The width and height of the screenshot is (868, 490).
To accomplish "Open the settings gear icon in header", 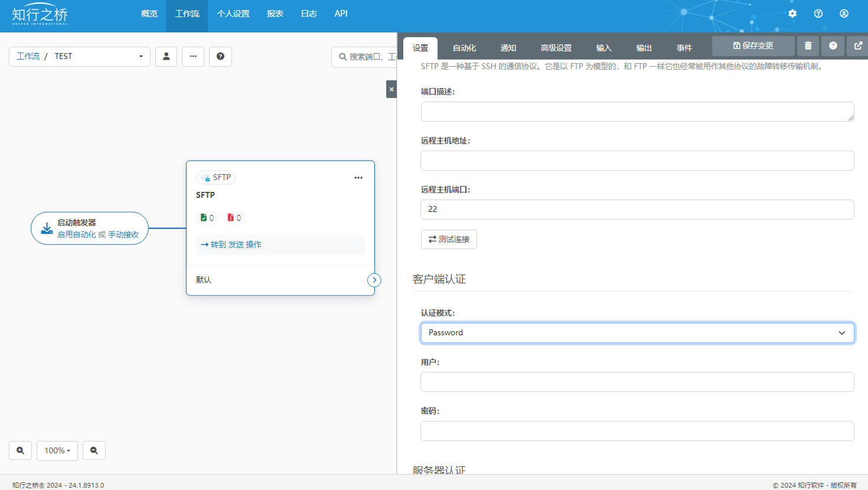I will (792, 14).
